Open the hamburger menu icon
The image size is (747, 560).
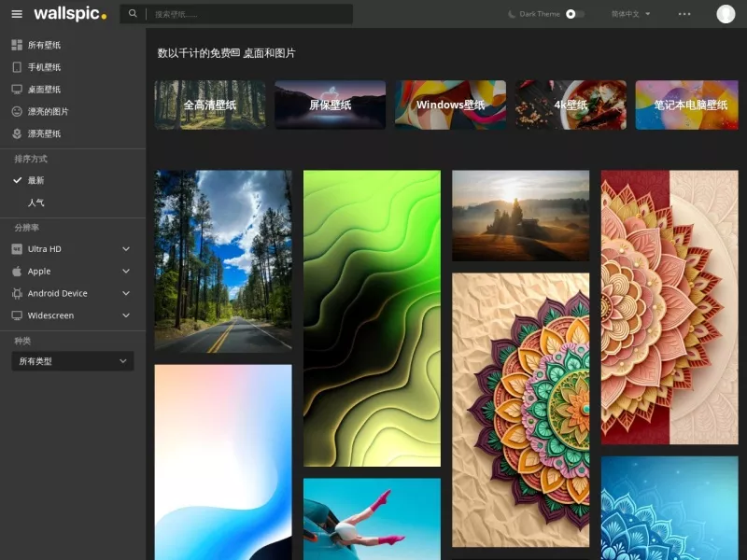[17, 14]
